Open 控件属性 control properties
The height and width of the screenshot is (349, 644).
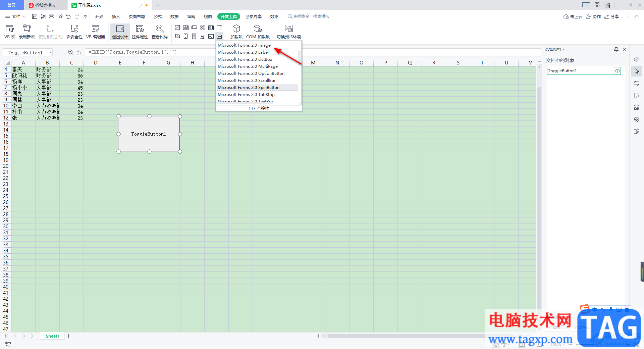(140, 32)
